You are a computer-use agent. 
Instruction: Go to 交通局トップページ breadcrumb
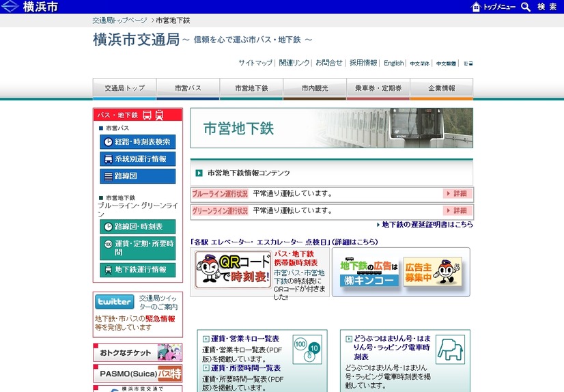pyautogui.click(x=119, y=20)
